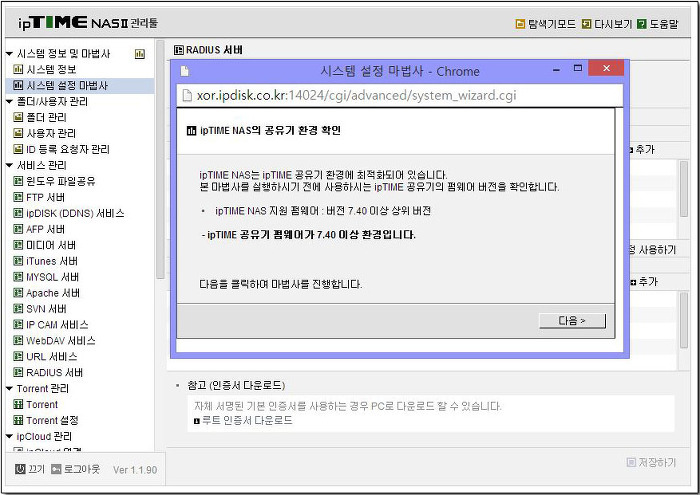Click the 시스템 정보 icon in sidebar
The image size is (700, 495).
pos(18,69)
